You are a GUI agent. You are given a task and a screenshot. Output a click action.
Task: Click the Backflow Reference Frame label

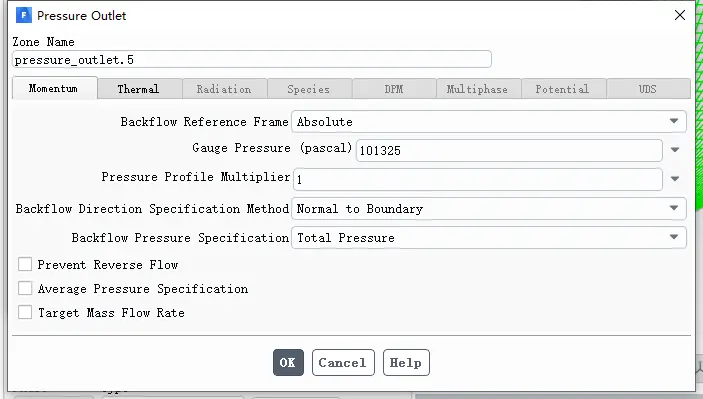204,121
